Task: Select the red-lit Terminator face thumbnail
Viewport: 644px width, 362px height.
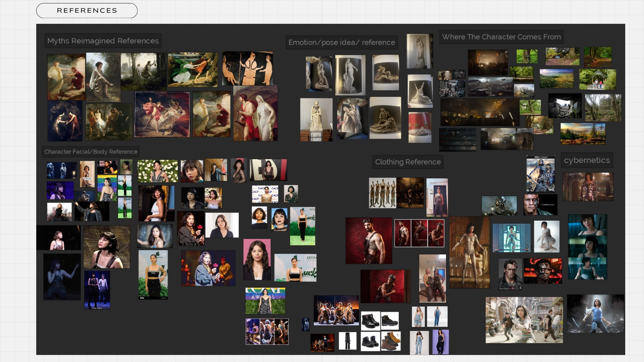Action: pyautogui.click(x=543, y=271)
